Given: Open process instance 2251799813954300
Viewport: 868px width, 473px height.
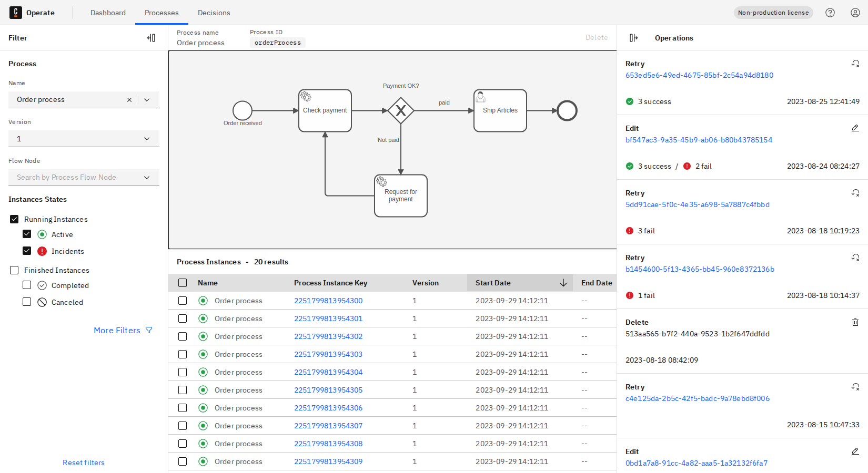Looking at the screenshot, I should [x=328, y=301].
